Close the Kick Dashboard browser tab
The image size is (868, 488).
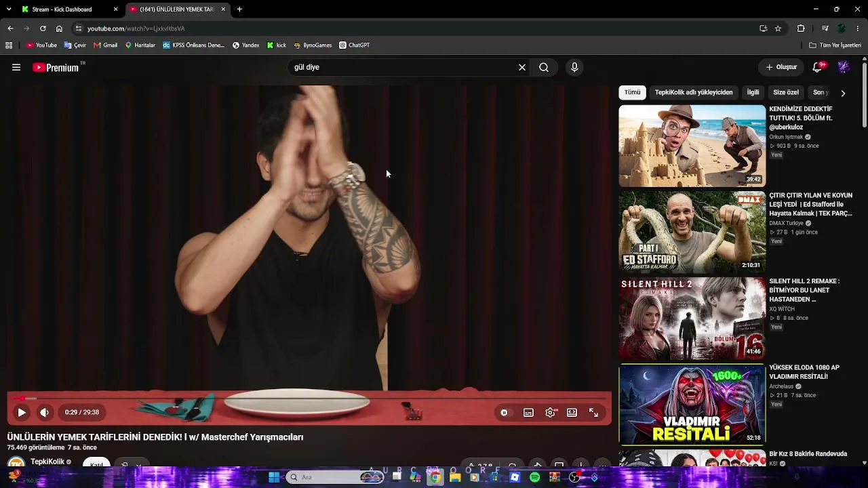point(116,9)
